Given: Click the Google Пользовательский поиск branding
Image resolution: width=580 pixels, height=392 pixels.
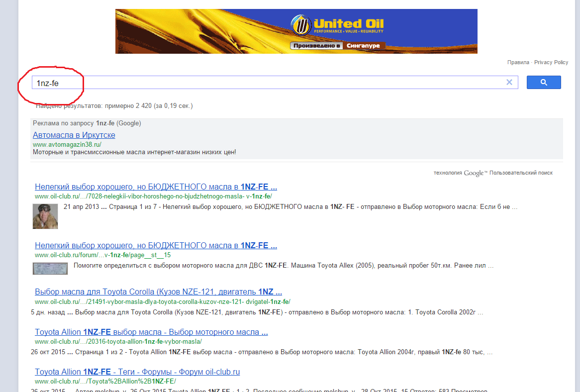Looking at the screenshot, I should pos(493,173).
